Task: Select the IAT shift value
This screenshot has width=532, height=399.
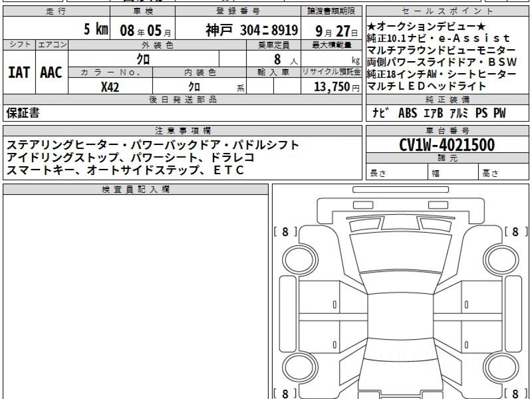Action: point(19,72)
